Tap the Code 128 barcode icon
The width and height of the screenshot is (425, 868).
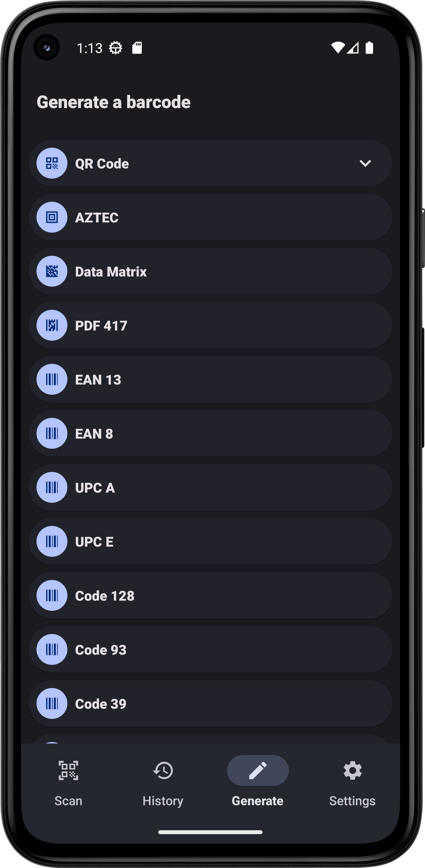pyautogui.click(x=52, y=595)
